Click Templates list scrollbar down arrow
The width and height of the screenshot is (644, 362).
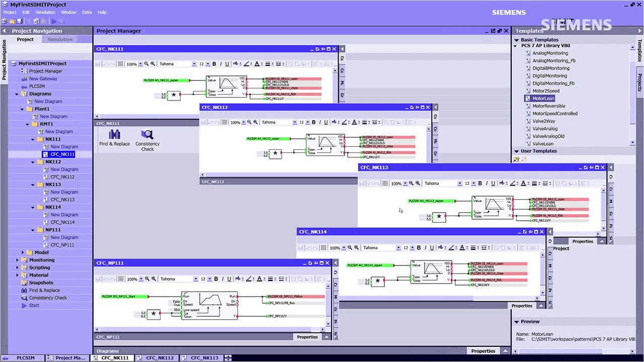(633, 144)
